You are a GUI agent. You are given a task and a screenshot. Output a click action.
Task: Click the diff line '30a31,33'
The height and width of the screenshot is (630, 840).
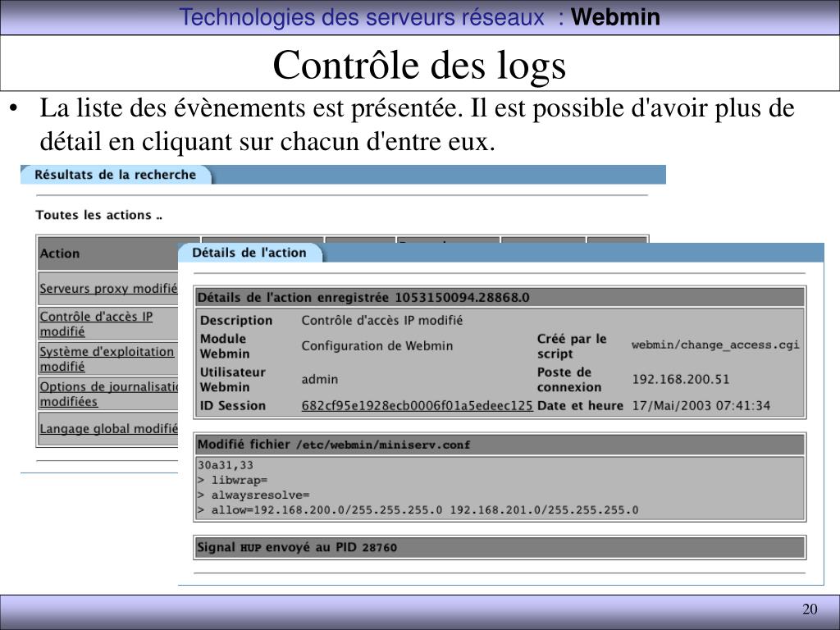point(226,465)
